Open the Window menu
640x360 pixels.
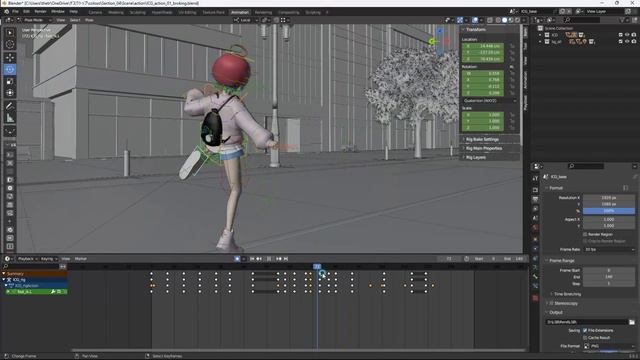coord(58,12)
